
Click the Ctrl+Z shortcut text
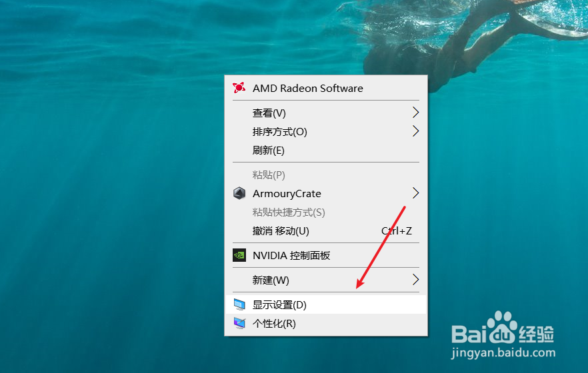pyautogui.click(x=397, y=231)
